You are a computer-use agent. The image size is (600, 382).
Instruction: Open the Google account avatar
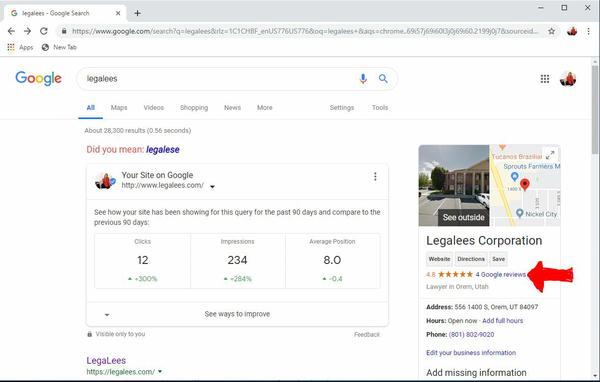(x=568, y=79)
